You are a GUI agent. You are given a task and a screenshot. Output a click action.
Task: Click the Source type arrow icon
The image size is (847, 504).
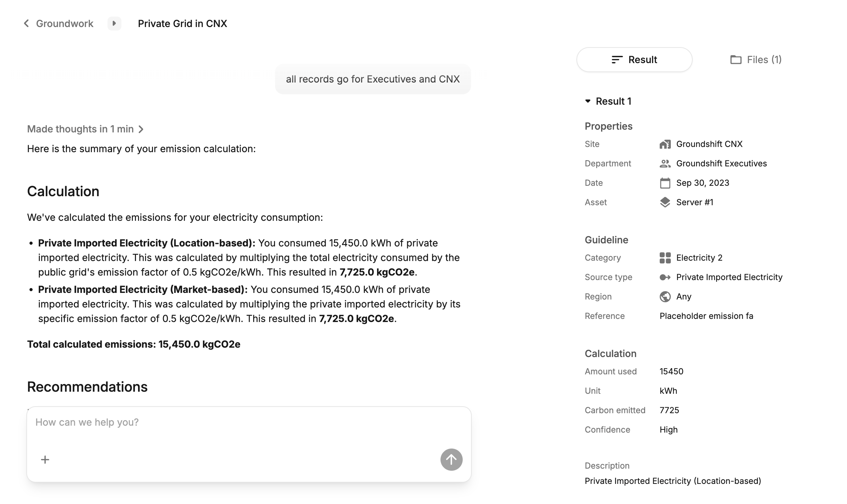click(665, 277)
